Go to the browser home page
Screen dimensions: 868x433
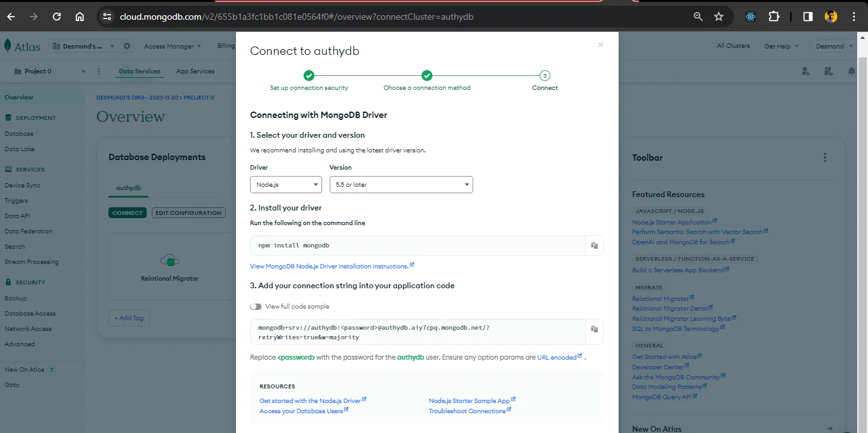(x=80, y=17)
